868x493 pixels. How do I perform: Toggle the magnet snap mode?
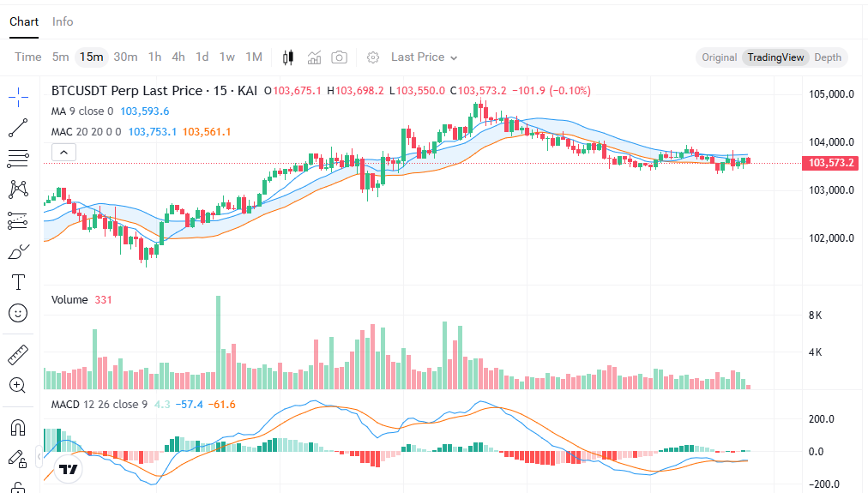pos(18,428)
